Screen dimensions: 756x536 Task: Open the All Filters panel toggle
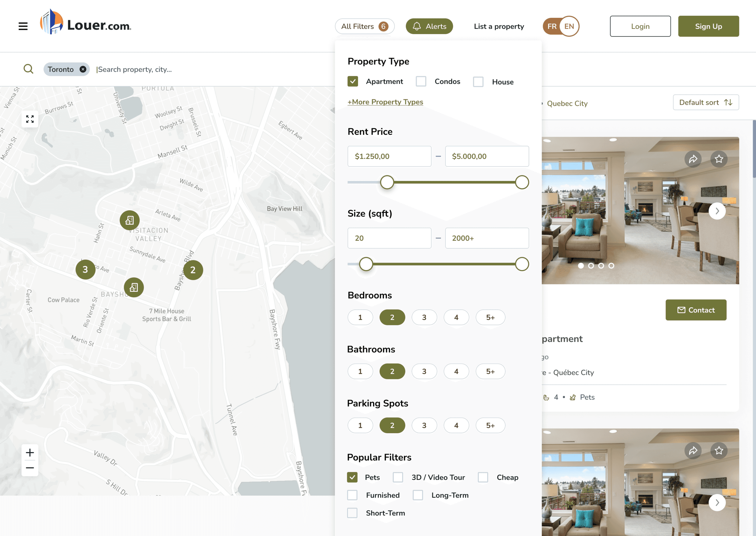364,26
